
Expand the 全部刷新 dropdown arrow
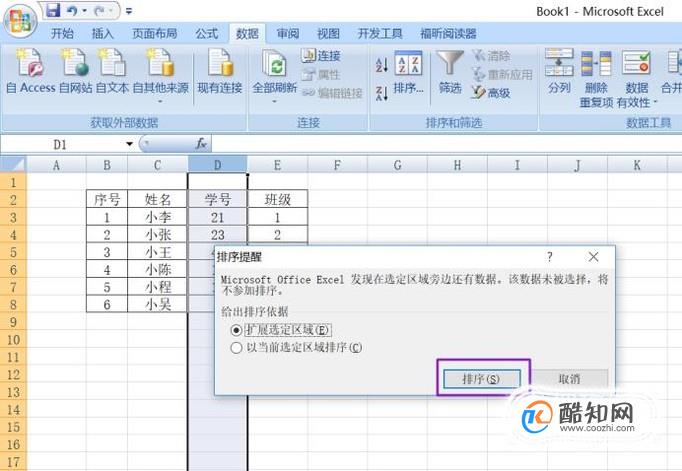click(x=274, y=101)
